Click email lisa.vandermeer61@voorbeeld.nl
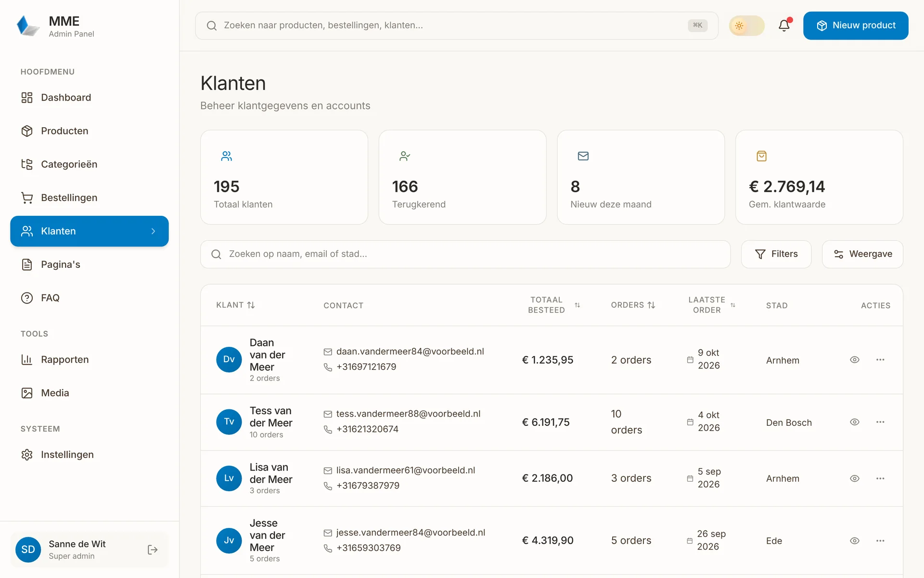The height and width of the screenshot is (578, 924). point(406,471)
